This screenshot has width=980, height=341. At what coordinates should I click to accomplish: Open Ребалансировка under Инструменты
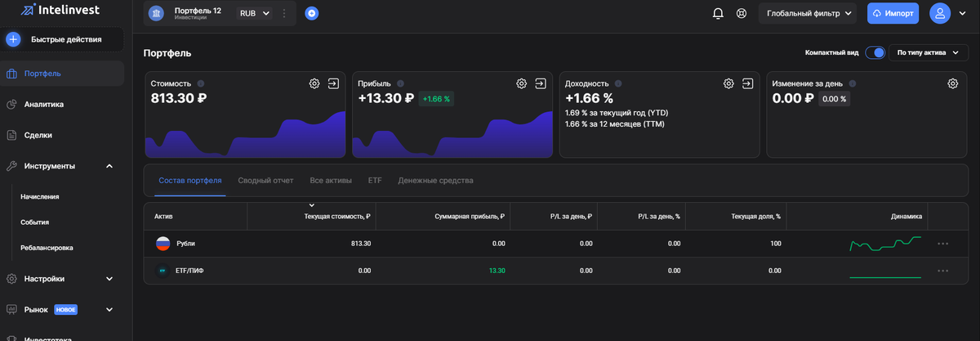pyautogui.click(x=47, y=247)
